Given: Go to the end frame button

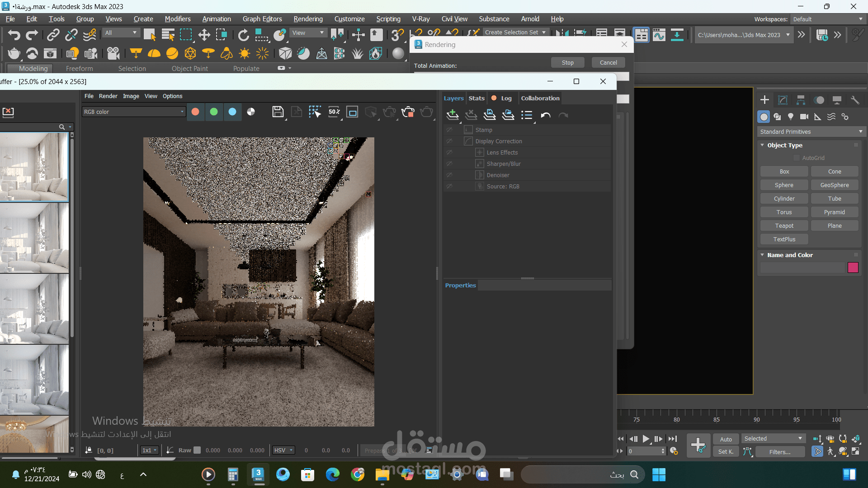Looking at the screenshot, I should click(673, 439).
